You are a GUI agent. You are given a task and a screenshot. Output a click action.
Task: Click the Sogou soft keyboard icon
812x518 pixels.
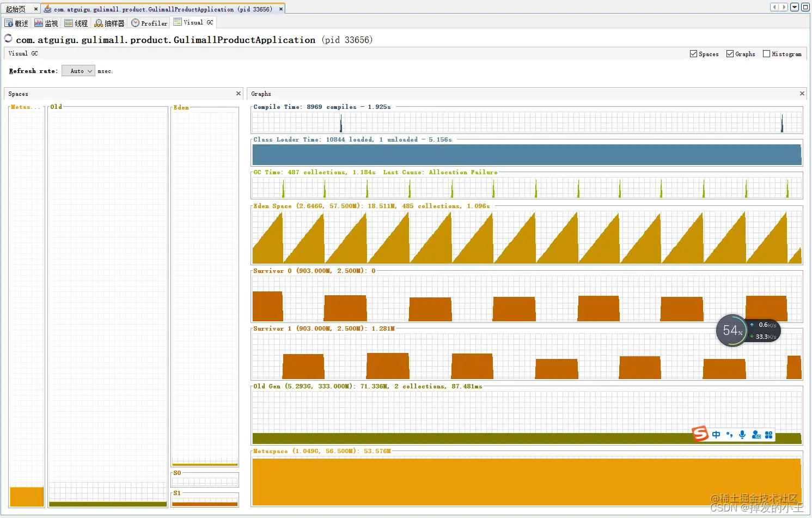point(756,435)
